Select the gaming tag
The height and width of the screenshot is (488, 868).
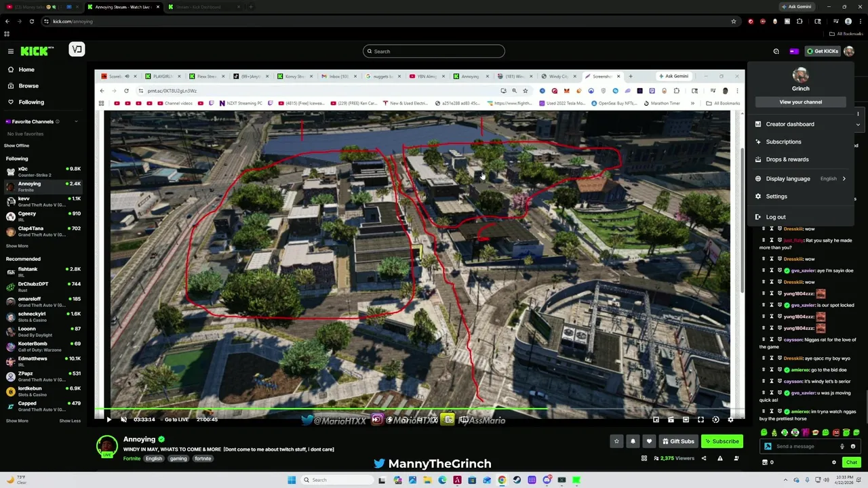coord(178,458)
